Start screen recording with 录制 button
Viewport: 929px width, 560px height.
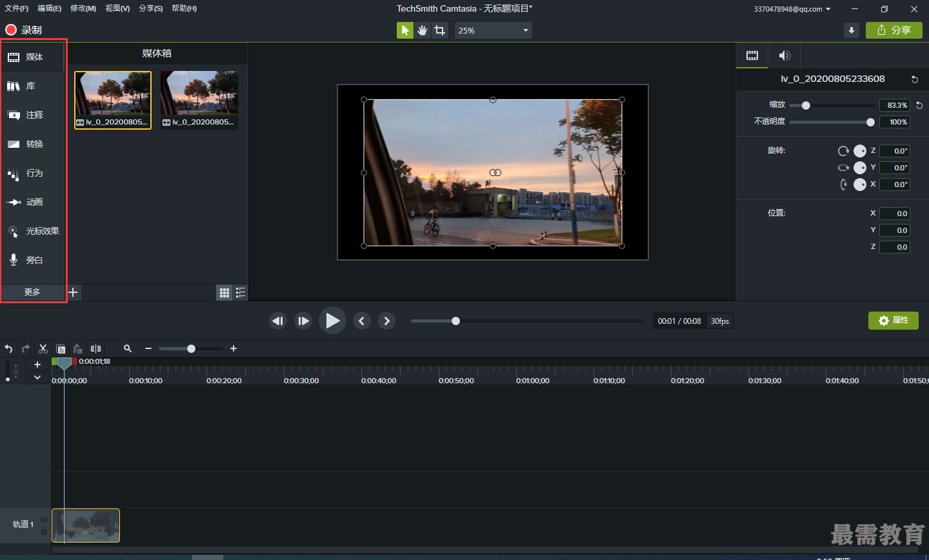pyautogui.click(x=23, y=30)
